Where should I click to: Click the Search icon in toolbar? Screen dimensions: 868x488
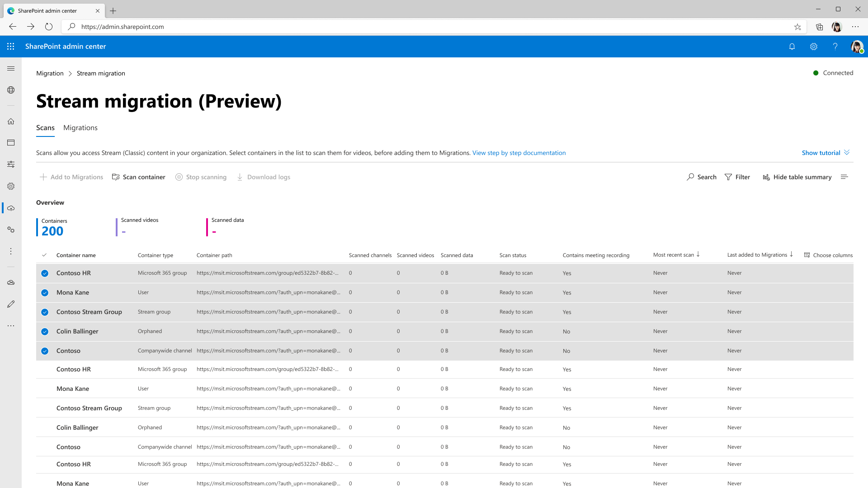pos(690,177)
